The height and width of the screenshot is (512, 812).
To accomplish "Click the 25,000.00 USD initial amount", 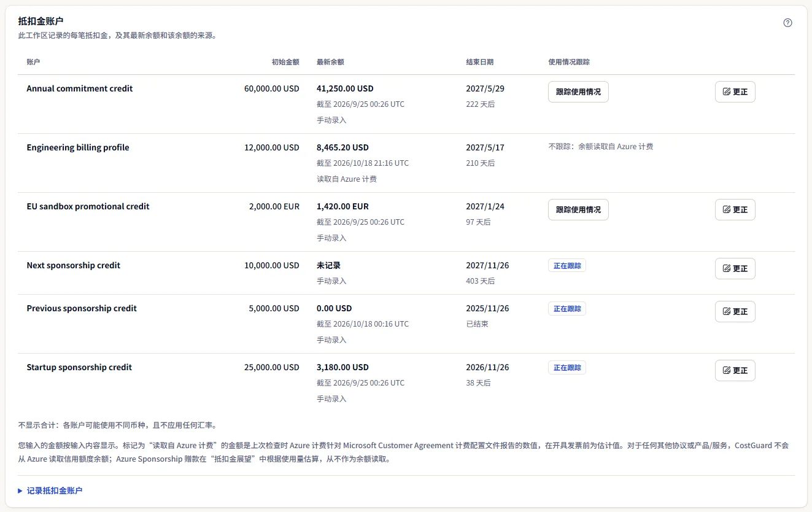I will pos(272,367).
